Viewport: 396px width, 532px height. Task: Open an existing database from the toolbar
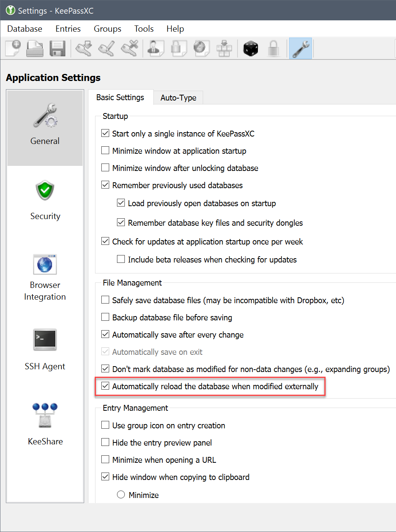click(x=34, y=48)
